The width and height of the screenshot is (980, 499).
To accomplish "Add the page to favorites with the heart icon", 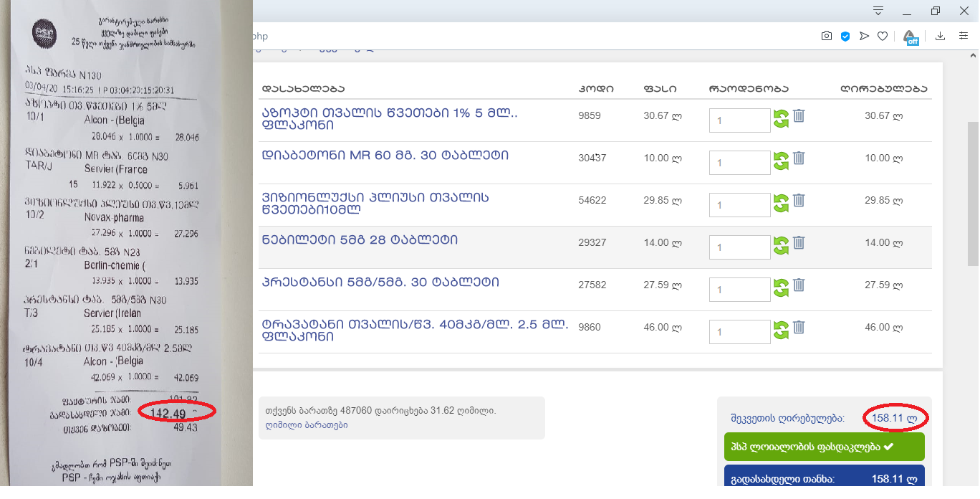I will point(882,36).
